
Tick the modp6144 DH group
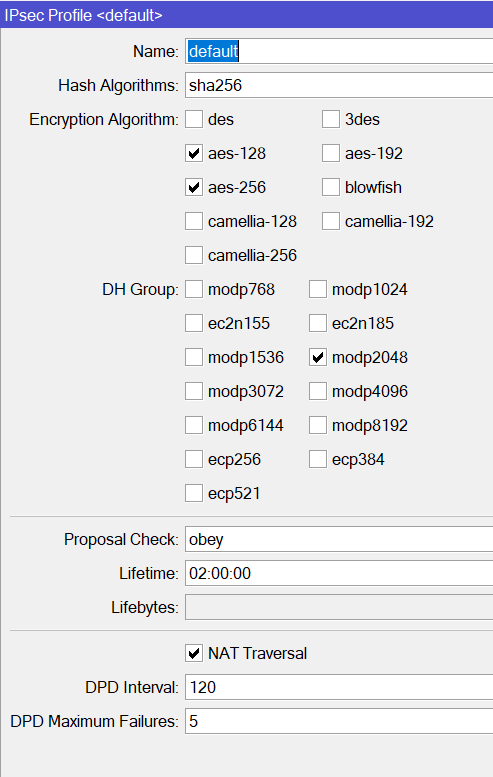tap(194, 425)
